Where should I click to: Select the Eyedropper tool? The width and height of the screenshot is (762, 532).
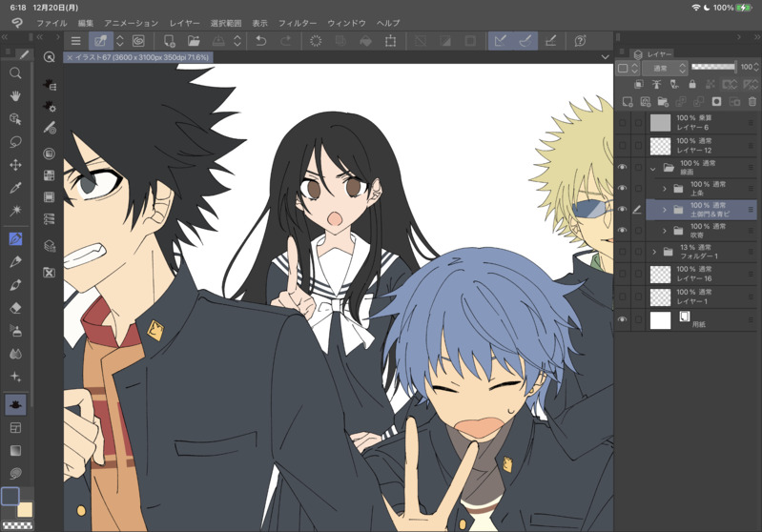tap(15, 188)
